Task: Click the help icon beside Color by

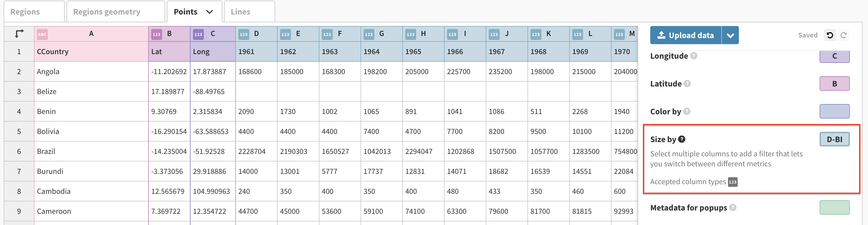Action: pos(687,111)
